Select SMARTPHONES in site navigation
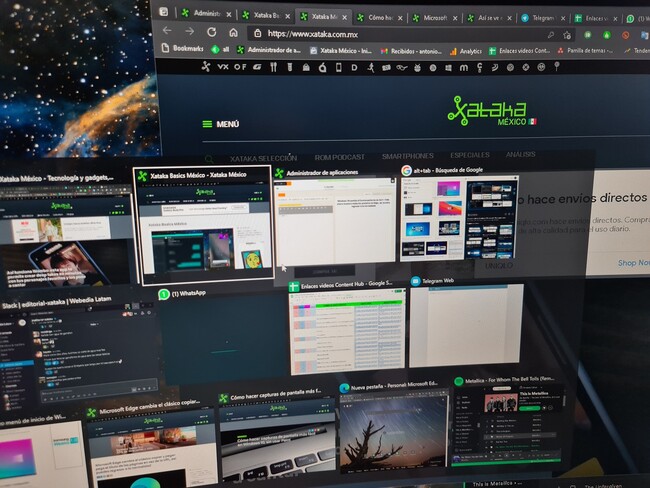Screen dimensions: 650x488 pos(407,156)
